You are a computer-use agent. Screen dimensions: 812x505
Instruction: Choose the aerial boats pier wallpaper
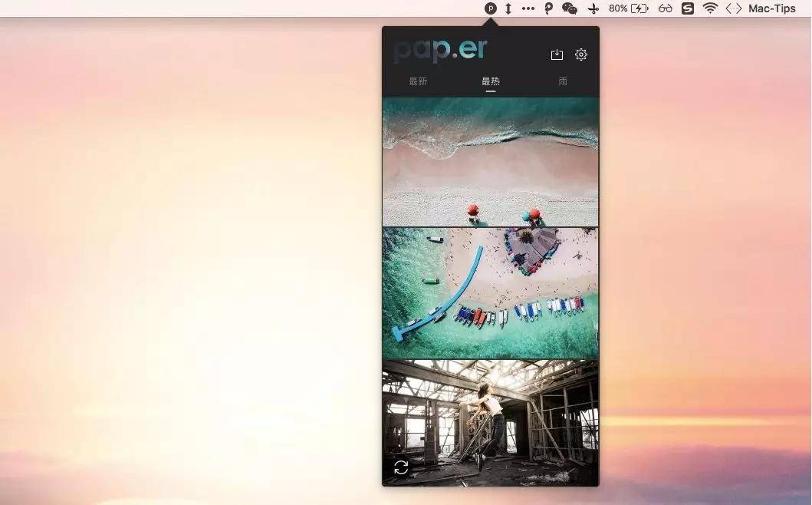(490, 293)
